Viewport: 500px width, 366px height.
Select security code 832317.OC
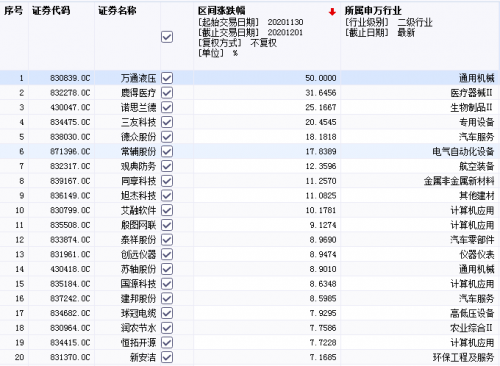[x=70, y=166]
